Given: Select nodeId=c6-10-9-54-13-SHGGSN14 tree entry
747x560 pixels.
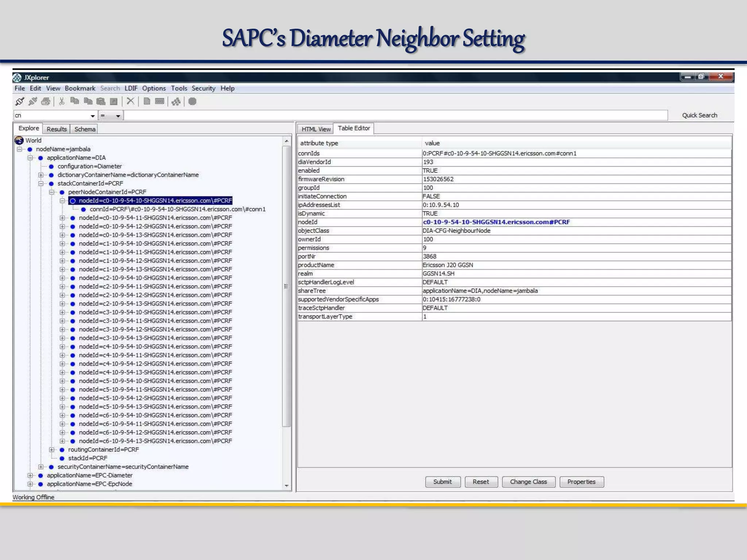Looking at the screenshot, I should [155, 441].
